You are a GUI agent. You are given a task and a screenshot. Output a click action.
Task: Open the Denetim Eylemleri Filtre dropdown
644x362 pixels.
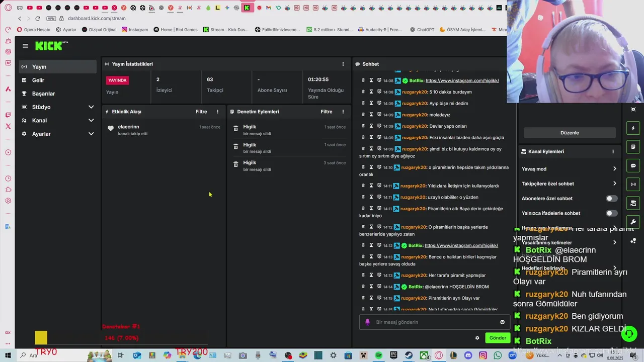[x=327, y=112]
